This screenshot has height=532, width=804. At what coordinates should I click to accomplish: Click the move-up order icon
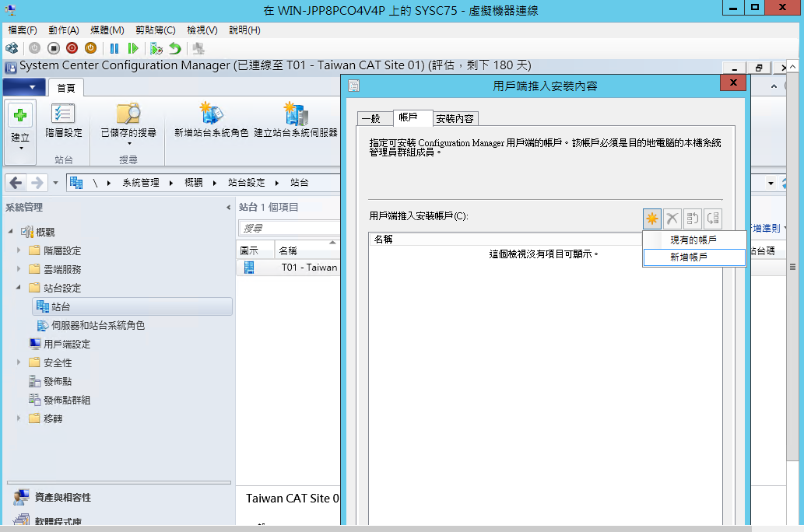pyautogui.click(x=692, y=219)
